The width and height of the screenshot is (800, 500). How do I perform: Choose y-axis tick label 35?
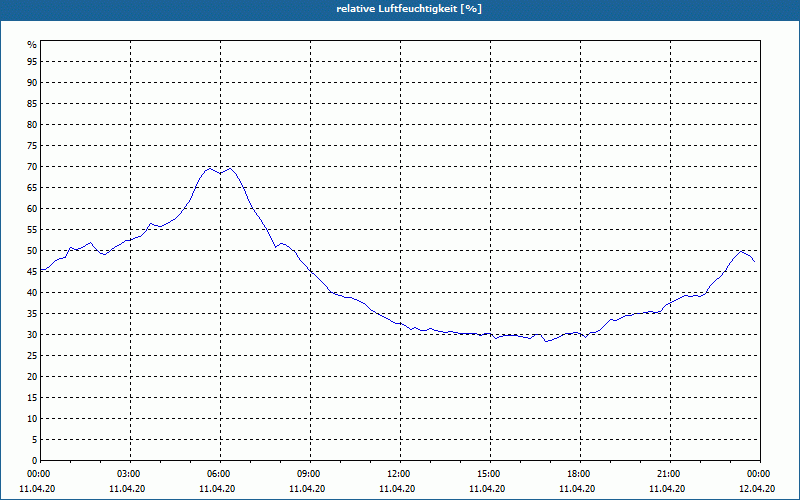point(32,314)
